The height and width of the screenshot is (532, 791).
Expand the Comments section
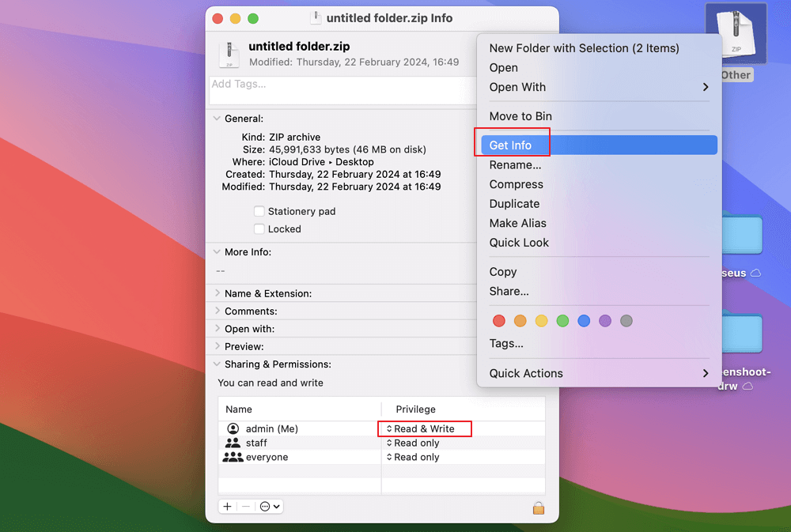[x=217, y=311]
